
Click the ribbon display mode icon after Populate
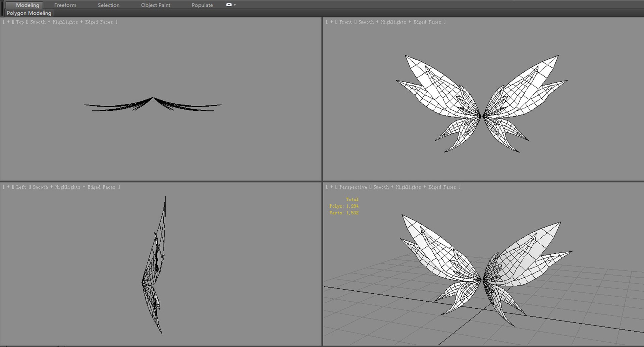tap(229, 5)
